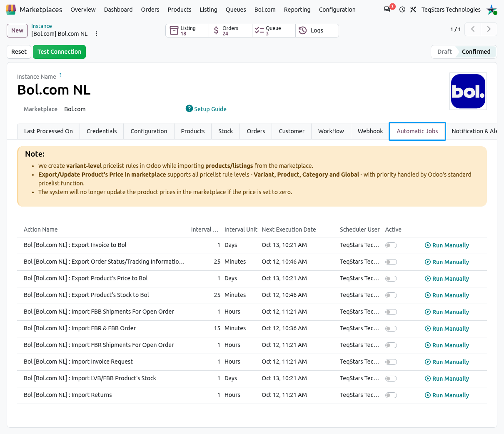This screenshot has height=434, width=504.
Task: Go to the Instance breadcrumb link
Action: 42,26
